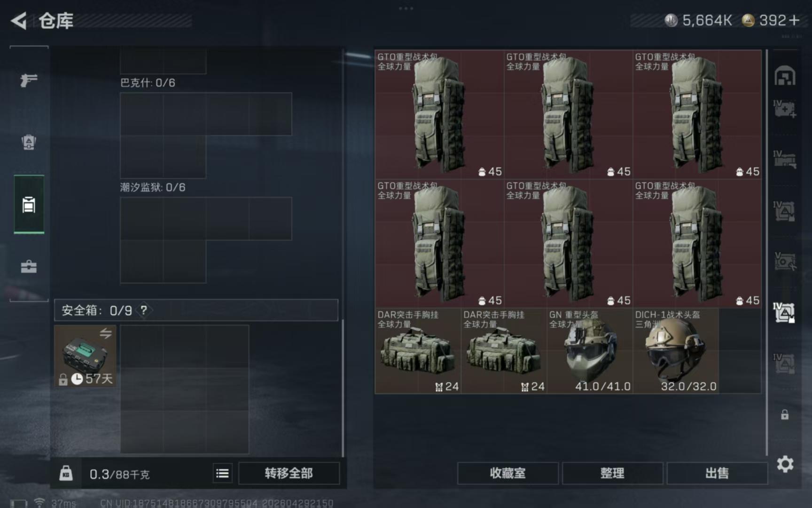Open settings gear icon

click(785, 464)
